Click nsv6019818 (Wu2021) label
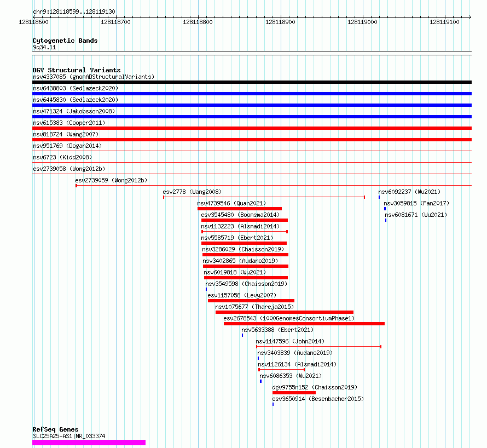The image size is (487, 448). [235, 272]
